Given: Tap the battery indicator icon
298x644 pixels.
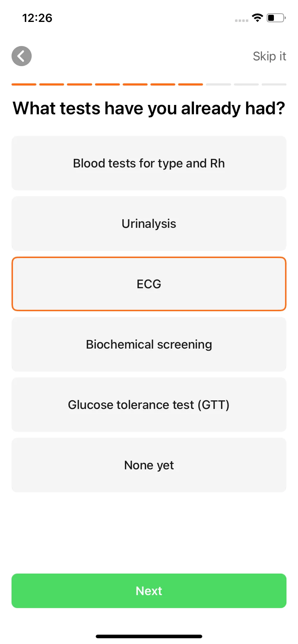Looking at the screenshot, I should point(276,18).
